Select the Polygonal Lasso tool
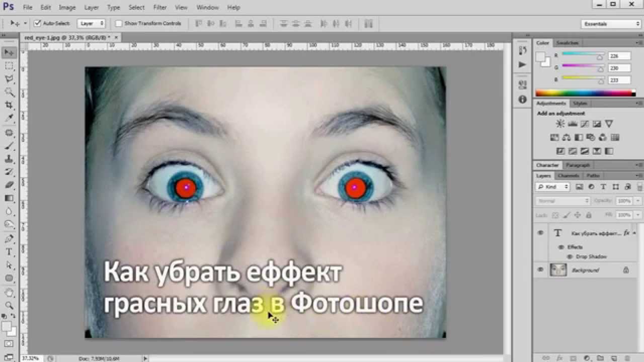 [x=9, y=79]
